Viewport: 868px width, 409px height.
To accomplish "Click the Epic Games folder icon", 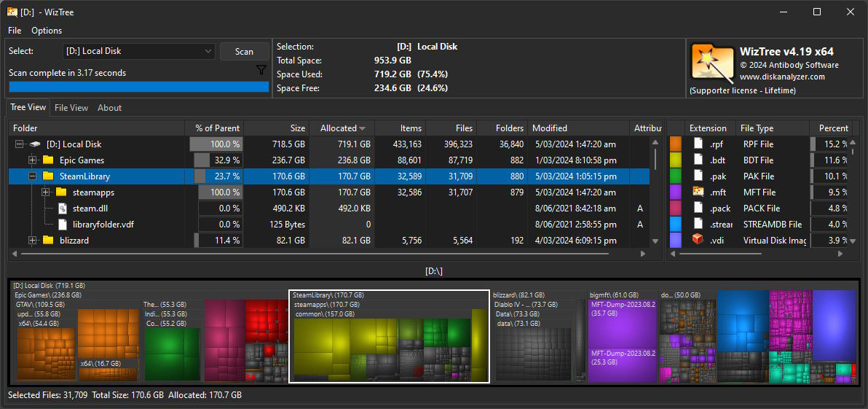I will pos(48,160).
